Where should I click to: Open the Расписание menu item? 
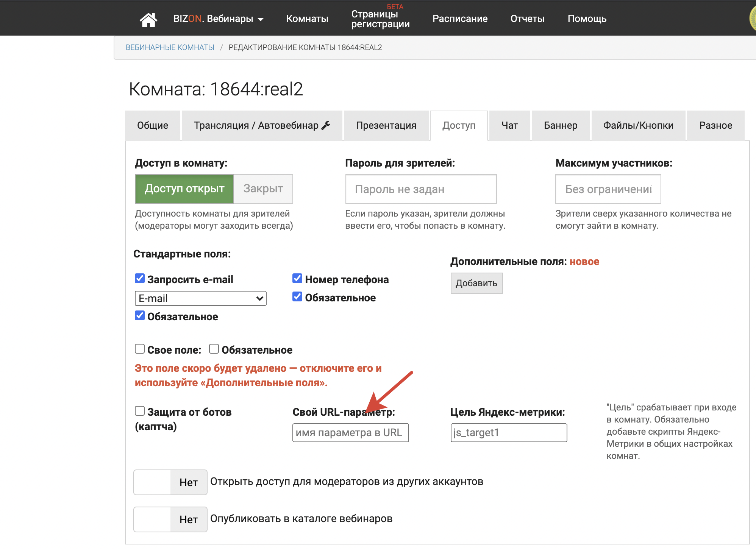tap(460, 19)
